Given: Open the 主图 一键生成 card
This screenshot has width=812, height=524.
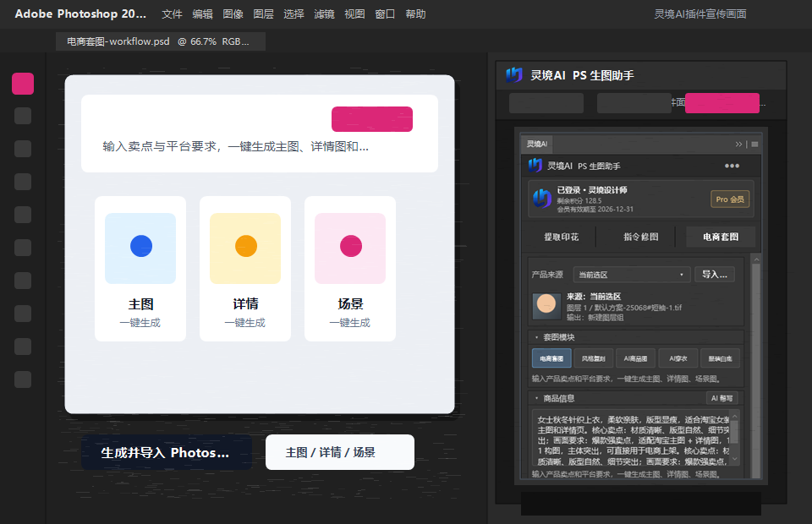Looking at the screenshot, I should pos(140,269).
